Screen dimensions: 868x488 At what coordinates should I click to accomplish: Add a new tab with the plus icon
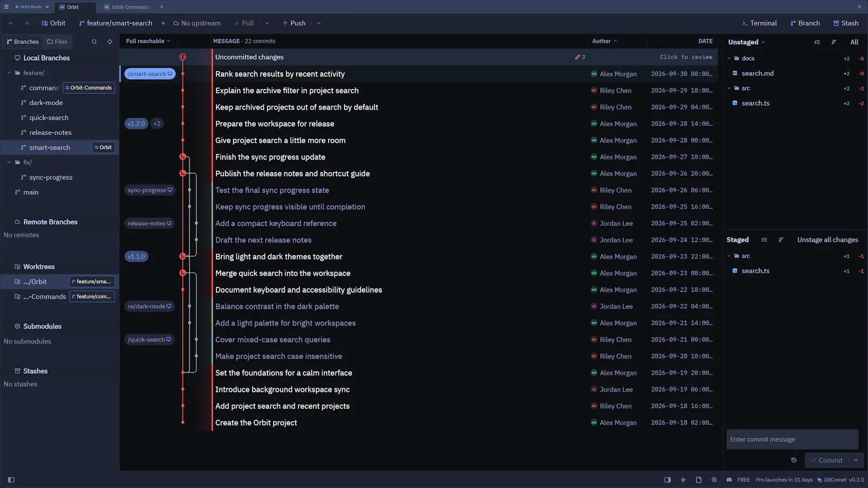162,7
